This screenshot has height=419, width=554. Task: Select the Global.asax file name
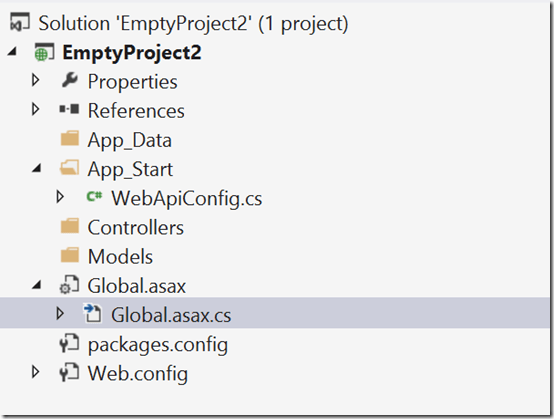coord(137,286)
